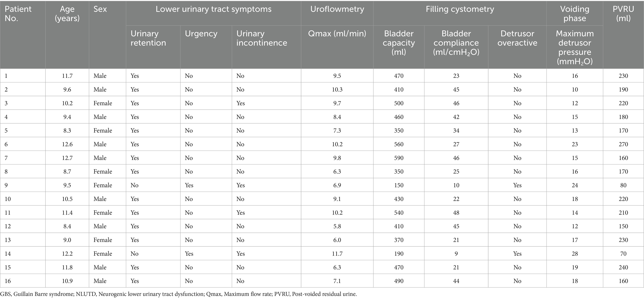Select patient 12's Qmax value 5.8
This screenshot has width=644, height=299.
pyautogui.click(x=337, y=226)
